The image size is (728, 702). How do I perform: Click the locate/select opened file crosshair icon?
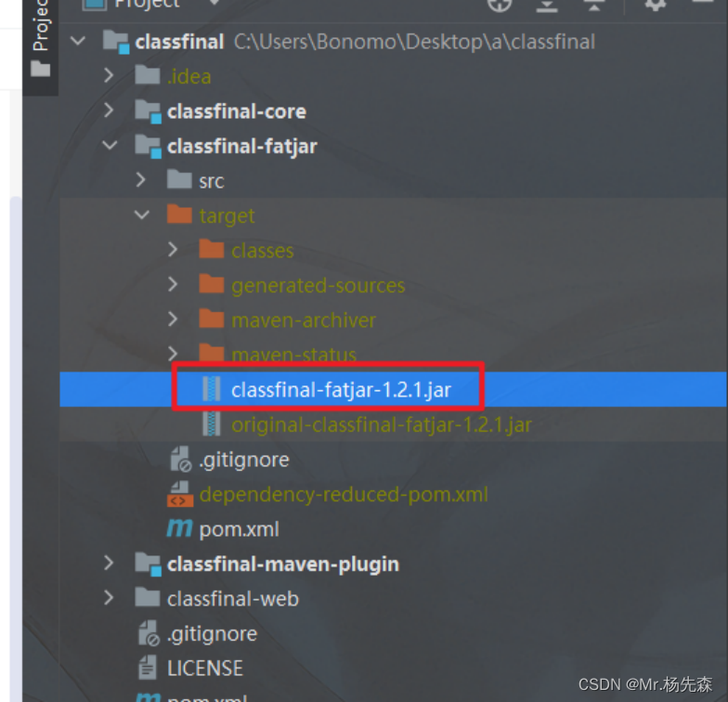[x=500, y=5]
